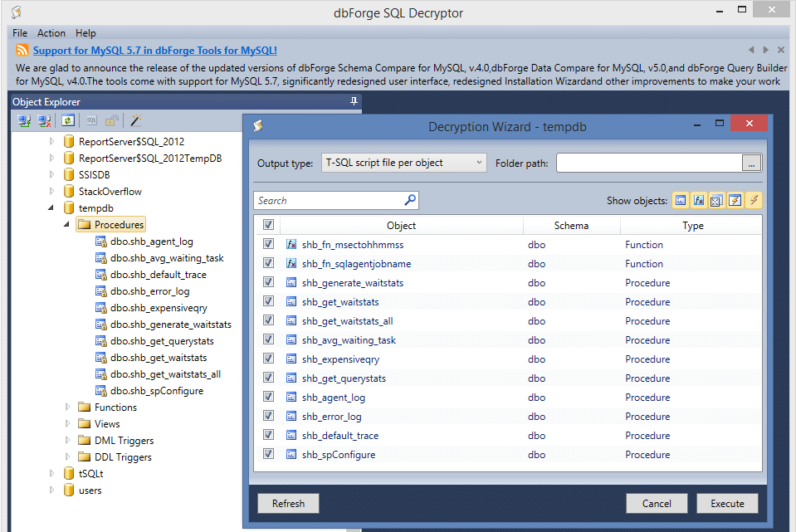This screenshot has width=796, height=532.
Task: Click the encrypted procedure icon of dbo.shb_agent_log
Action: coord(101,242)
